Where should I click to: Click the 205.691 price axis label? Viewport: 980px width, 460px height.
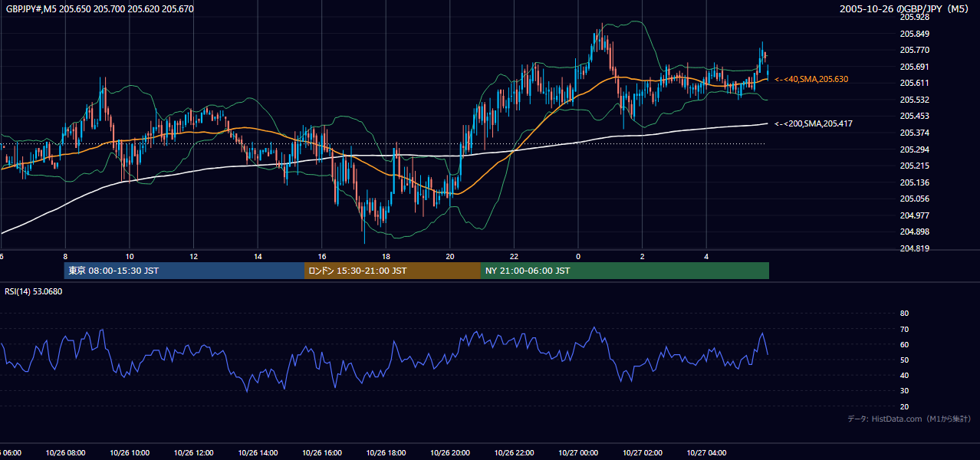[914, 67]
